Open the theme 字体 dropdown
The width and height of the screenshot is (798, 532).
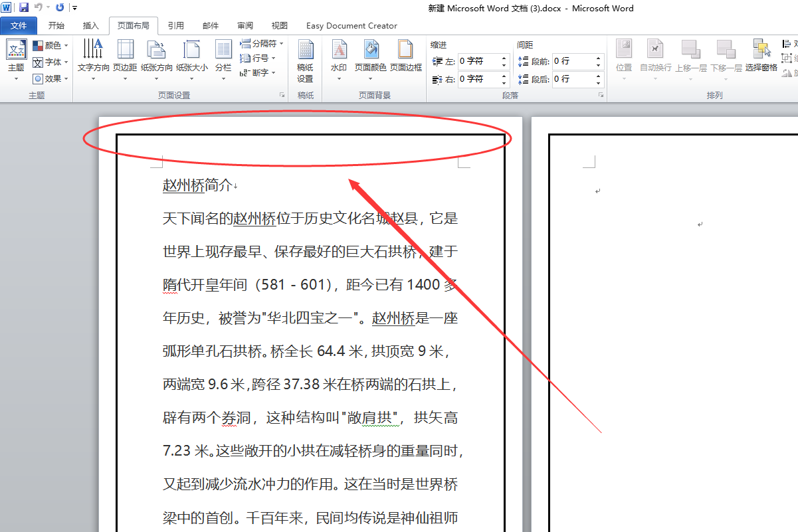[50, 62]
